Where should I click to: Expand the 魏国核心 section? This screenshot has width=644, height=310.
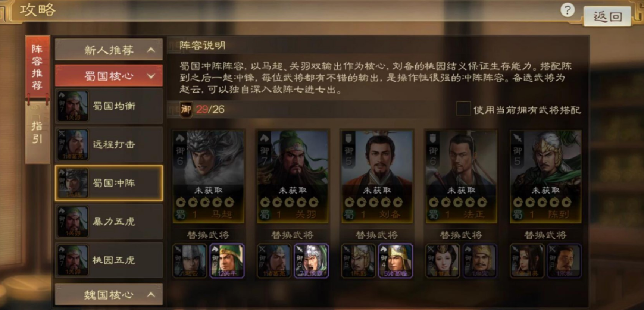click(x=109, y=295)
